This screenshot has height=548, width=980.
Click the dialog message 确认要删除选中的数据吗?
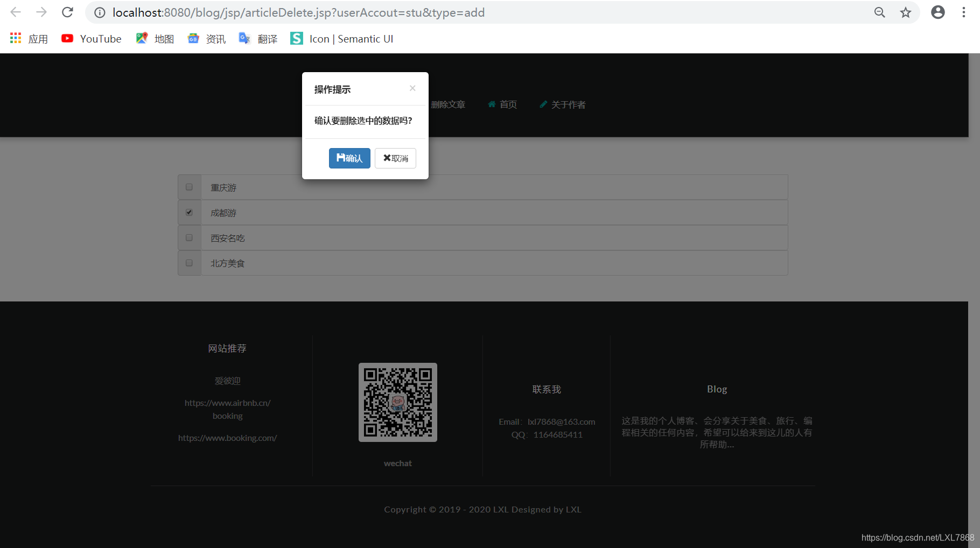pos(363,121)
